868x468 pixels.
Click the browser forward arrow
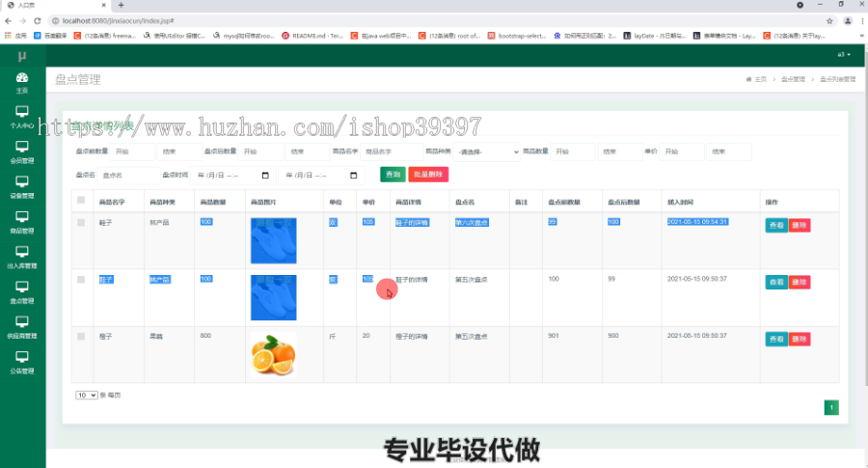pyautogui.click(x=23, y=21)
